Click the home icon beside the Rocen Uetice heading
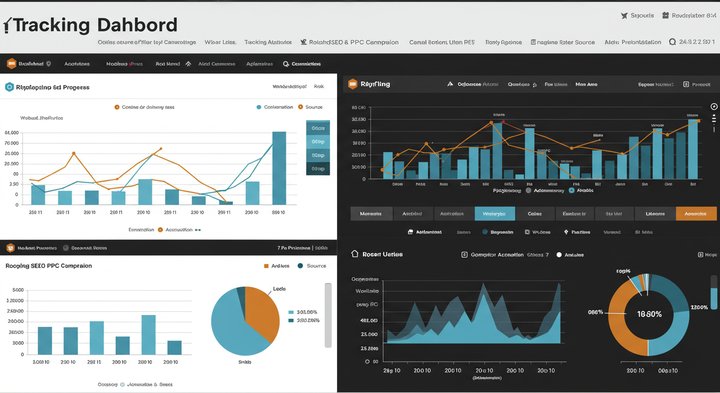This screenshot has width=720, height=393. pyautogui.click(x=354, y=253)
